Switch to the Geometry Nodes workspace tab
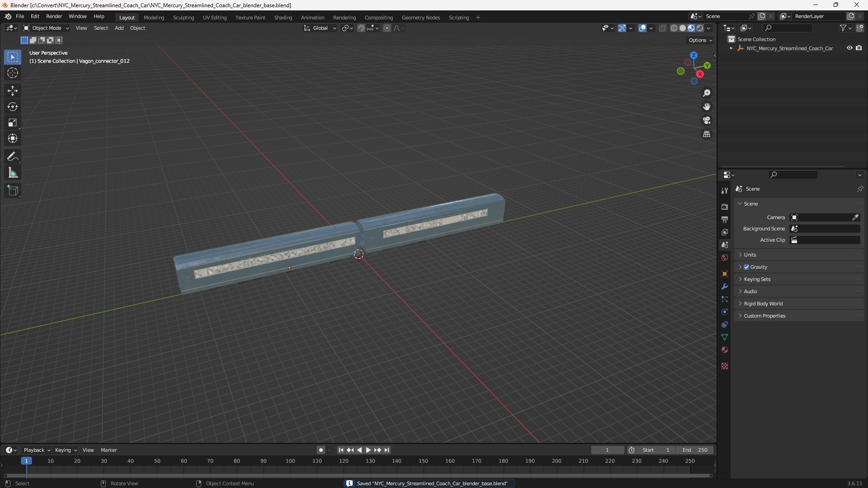The image size is (868, 488). point(420,18)
